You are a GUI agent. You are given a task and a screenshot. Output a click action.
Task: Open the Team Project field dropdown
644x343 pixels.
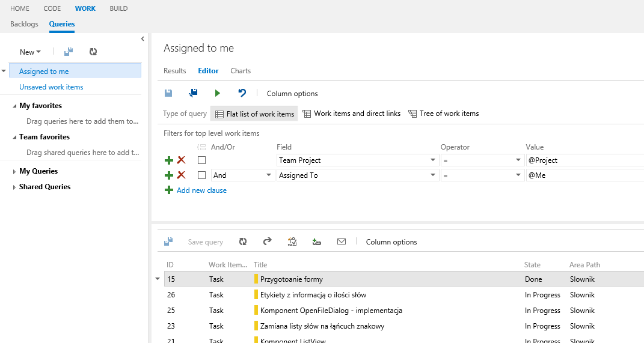point(433,160)
